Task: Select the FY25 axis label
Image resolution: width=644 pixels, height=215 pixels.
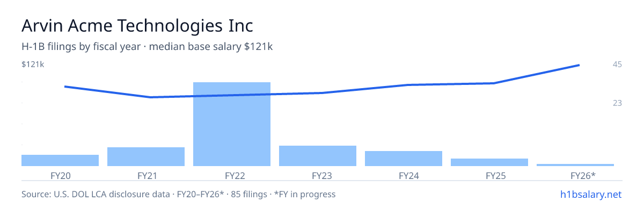Action: [489, 175]
